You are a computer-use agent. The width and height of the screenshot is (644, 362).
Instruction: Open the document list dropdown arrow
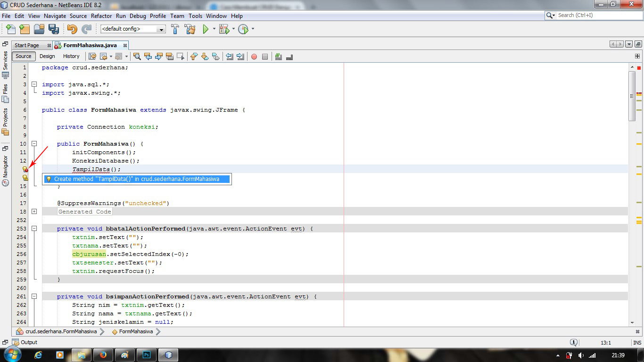pos(629,44)
